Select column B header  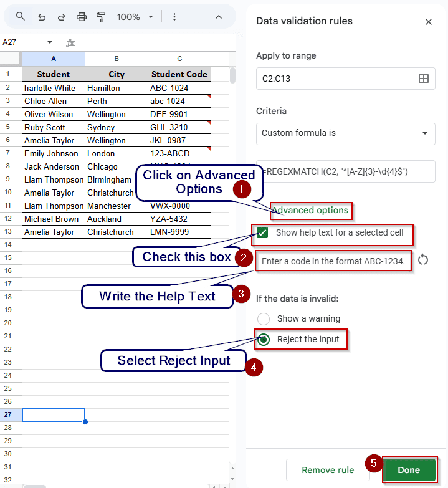(117, 59)
